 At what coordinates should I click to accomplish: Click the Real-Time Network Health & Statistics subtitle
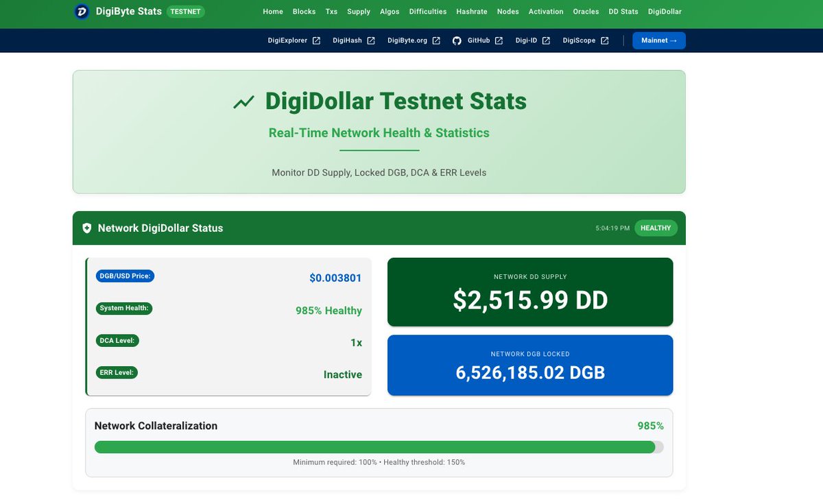pyautogui.click(x=379, y=133)
